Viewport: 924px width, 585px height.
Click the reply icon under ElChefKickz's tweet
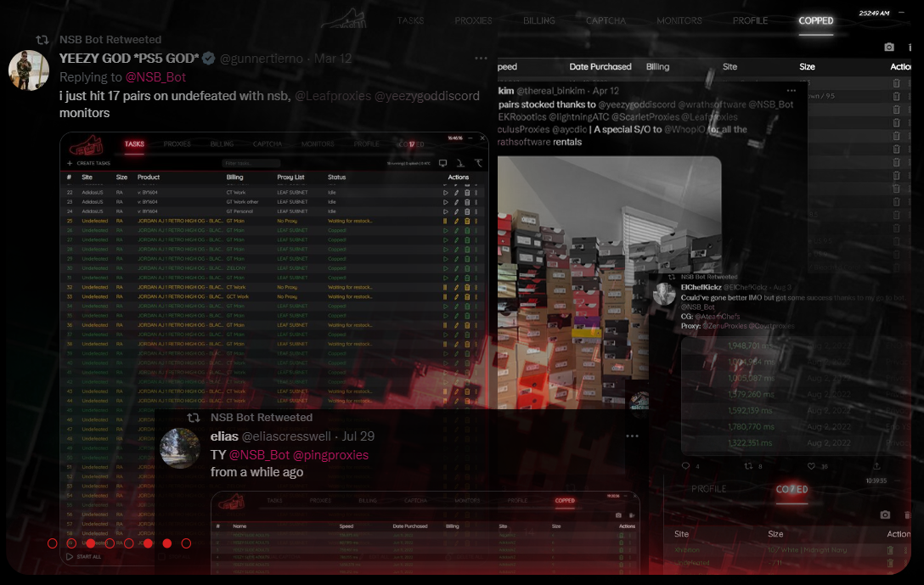[x=686, y=466]
